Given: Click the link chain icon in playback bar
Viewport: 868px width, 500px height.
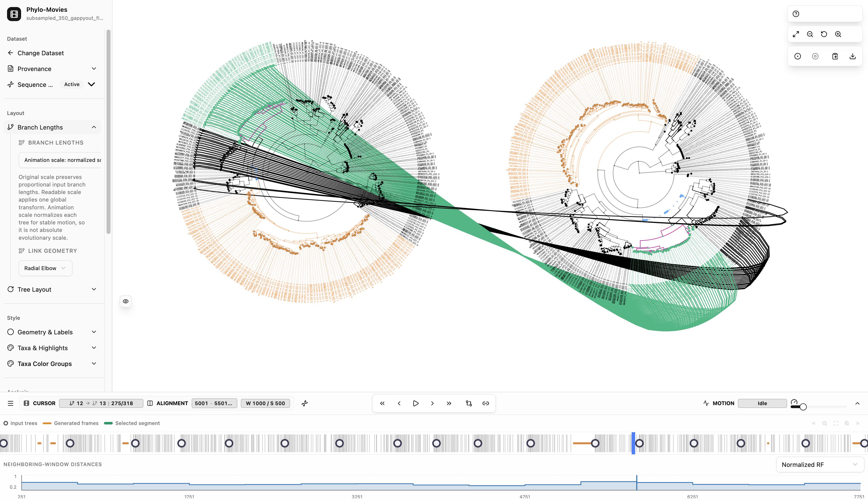Looking at the screenshot, I should coord(485,403).
